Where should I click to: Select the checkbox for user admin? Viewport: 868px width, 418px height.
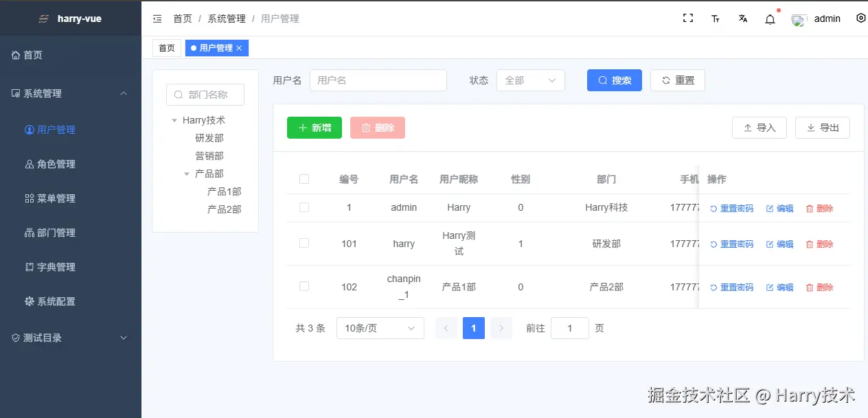pyautogui.click(x=304, y=207)
